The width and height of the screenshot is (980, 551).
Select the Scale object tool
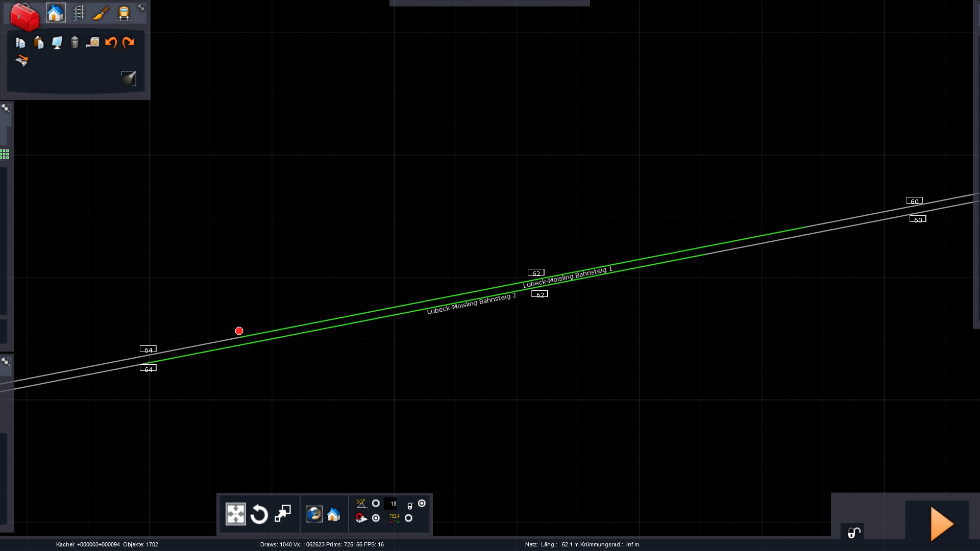(x=283, y=514)
